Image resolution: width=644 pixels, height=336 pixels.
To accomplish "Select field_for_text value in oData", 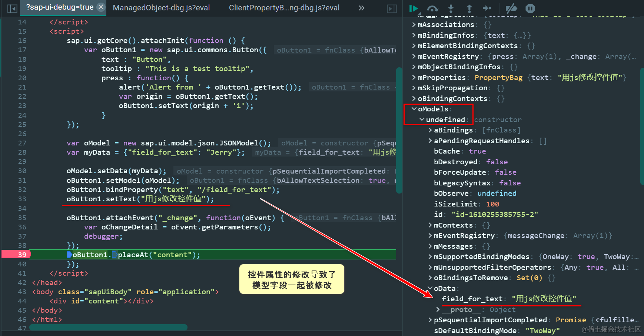I will [x=544, y=299].
